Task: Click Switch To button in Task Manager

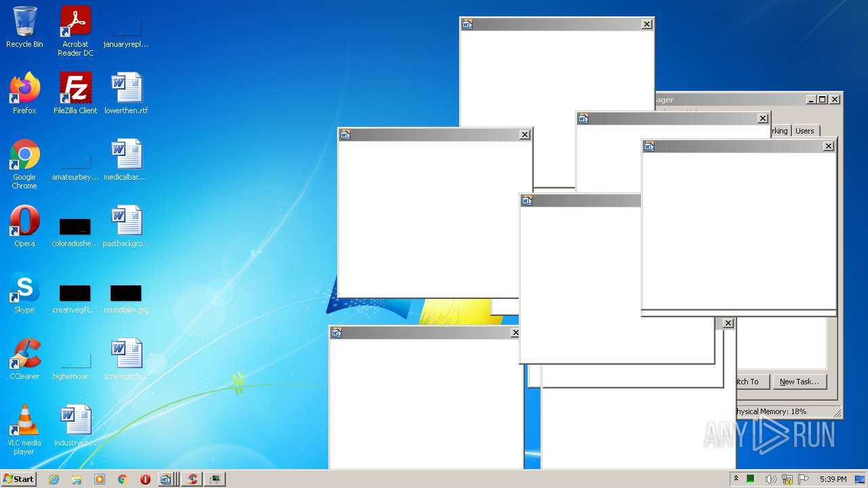Action: pyautogui.click(x=752, y=382)
